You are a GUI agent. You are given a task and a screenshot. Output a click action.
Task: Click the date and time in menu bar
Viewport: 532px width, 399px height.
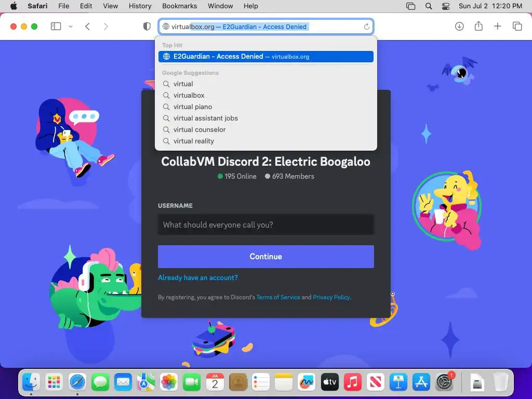[x=490, y=6]
